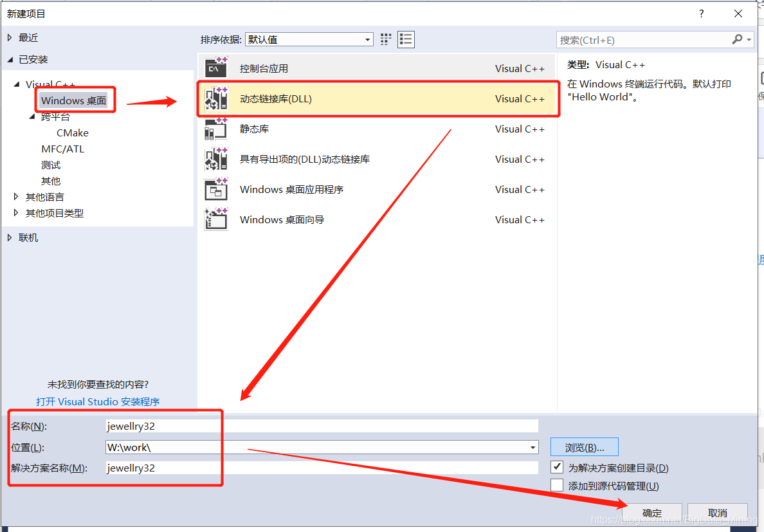Select 测试 category
This screenshot has height=532, width=764.
pyautogui.click(x=51, y=165)
